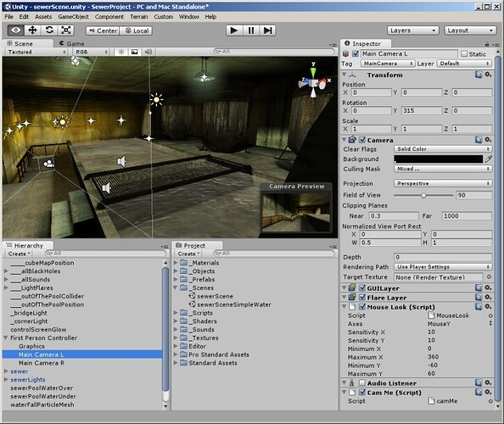Disable the Flare Layer checkbox
Viewport: 504px width, 424px height.
coord(362,298)
